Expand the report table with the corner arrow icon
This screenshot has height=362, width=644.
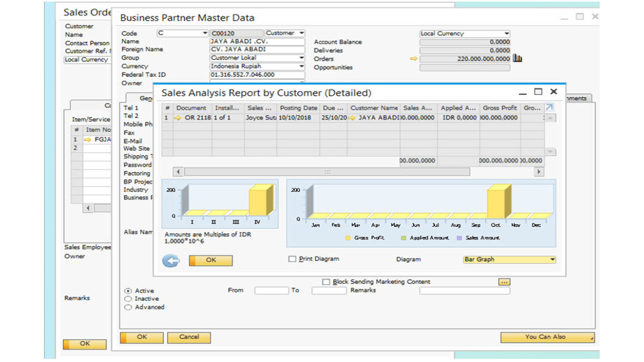pyautogui.click(x=550, y=108)
